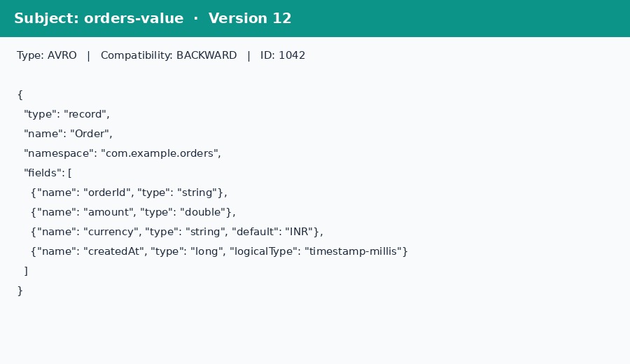This screenshot has height=364, width=630.
Task: Click the 'Subject: orders-value · Version 12' header title
Action: [x=153, y=18]
